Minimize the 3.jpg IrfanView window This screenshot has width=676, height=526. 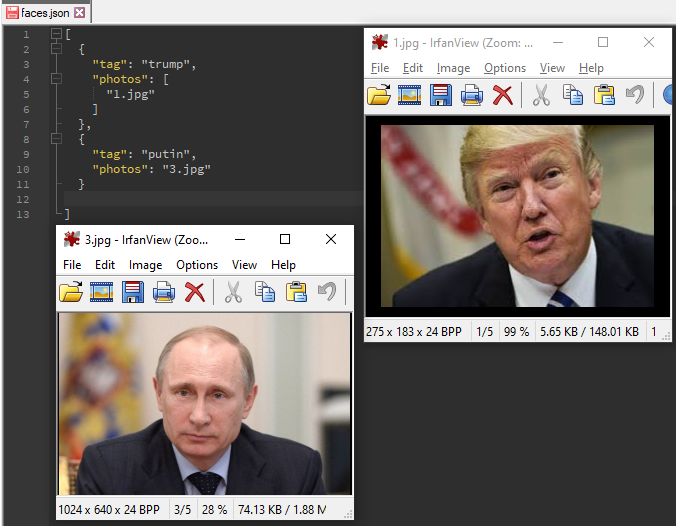[240, 239]
